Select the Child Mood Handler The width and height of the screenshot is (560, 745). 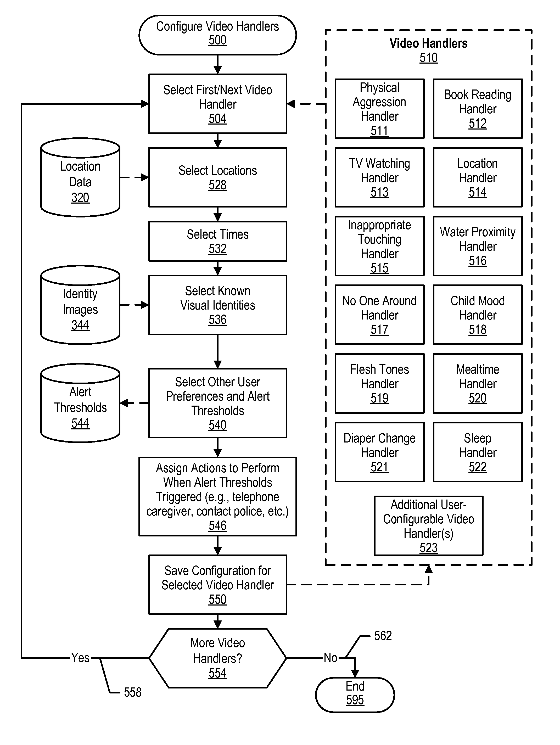[494, 305]
